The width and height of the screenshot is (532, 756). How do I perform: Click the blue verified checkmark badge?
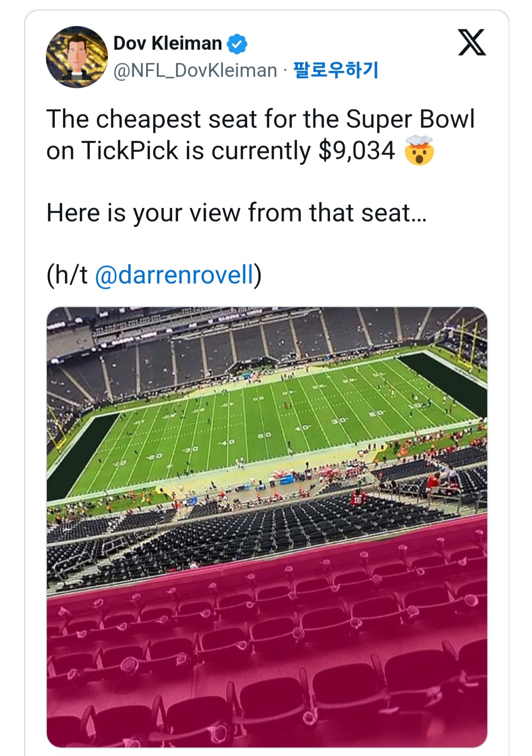point(237,44)
